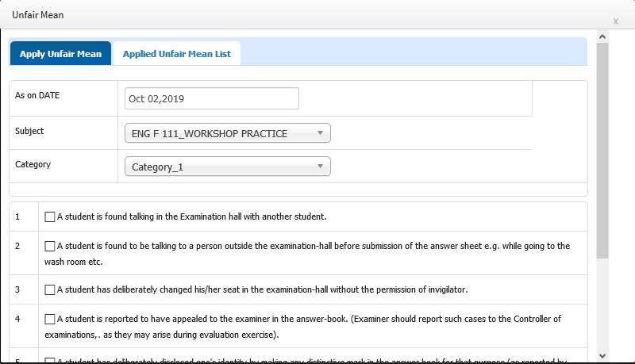
Task: Click the 'Category' label
Action: tap(33, 164)
